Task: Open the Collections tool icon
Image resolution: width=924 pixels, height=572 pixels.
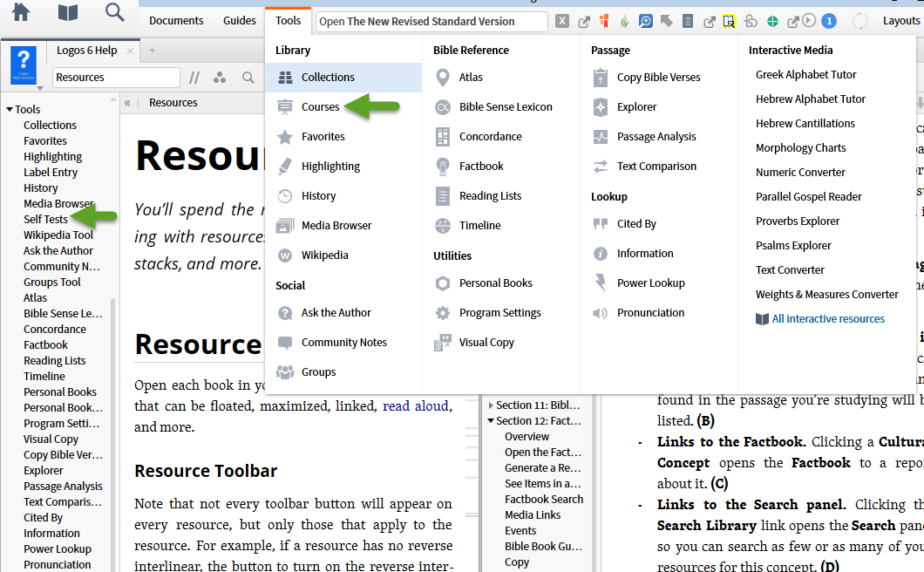Action: pyautogui.click(x=285, y=78)
